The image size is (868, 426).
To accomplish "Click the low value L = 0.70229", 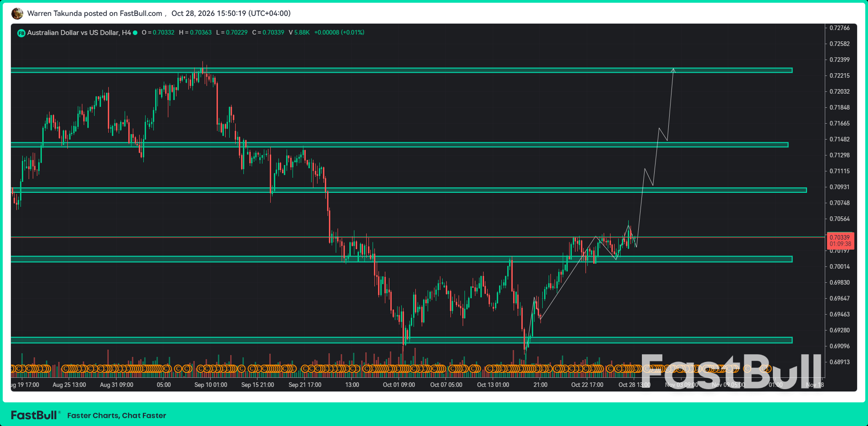I will click(232, 33).
